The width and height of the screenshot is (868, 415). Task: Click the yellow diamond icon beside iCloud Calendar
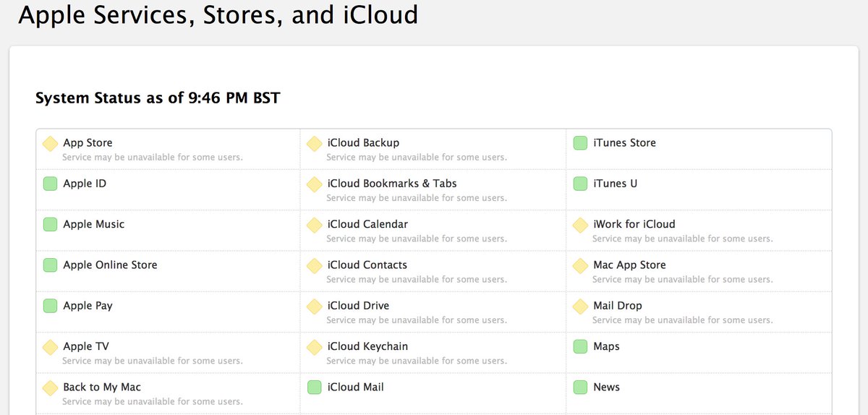click(314, 225)
